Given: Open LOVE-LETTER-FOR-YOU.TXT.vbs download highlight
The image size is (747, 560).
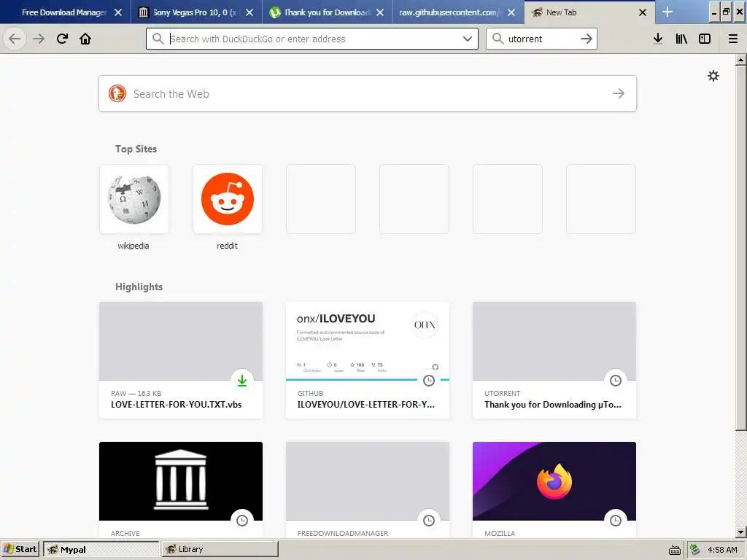Looking at the screenshot, I should click(181, 360).
